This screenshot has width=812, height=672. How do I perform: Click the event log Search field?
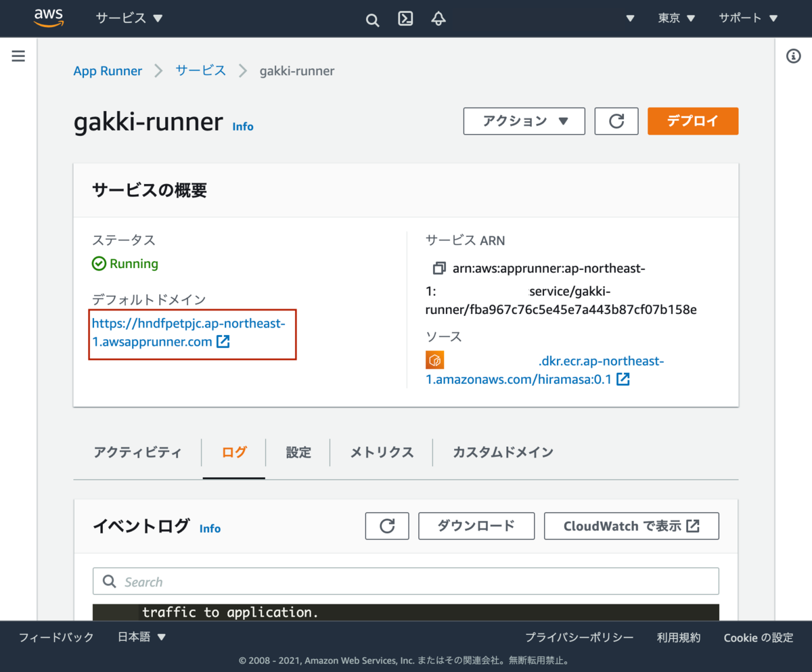coord(406,581)
